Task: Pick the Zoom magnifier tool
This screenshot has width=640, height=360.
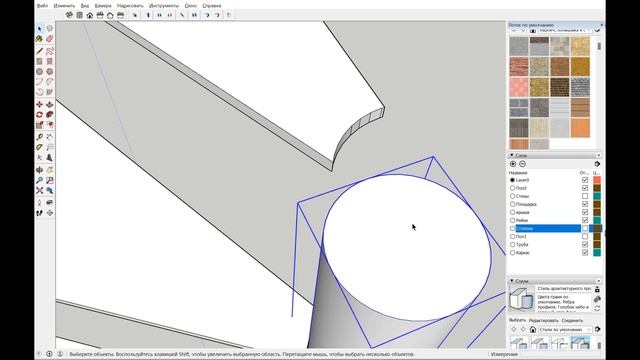Action: click(x=40, y=180)
